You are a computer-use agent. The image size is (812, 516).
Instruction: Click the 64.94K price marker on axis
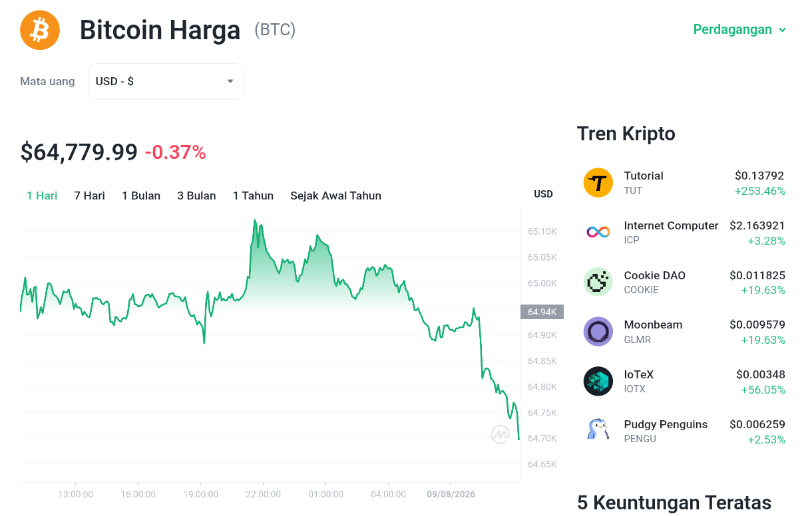pos(542,312)
